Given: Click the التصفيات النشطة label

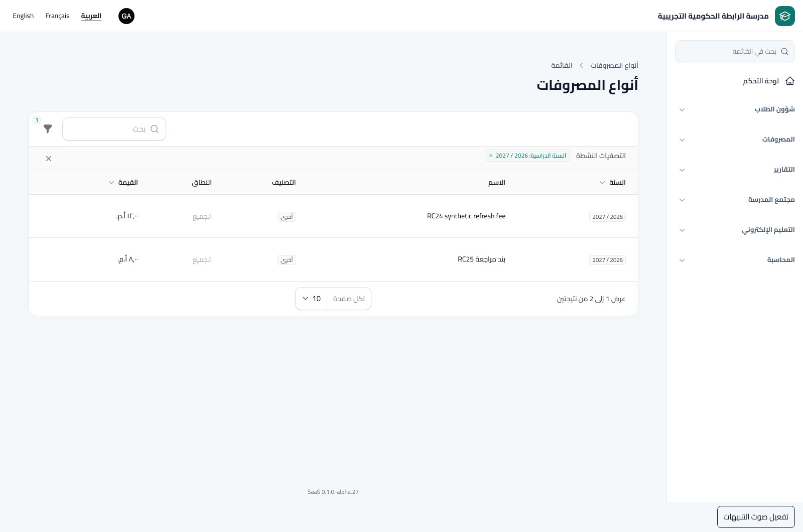Looking at the screenshot, I should [601, 156].
